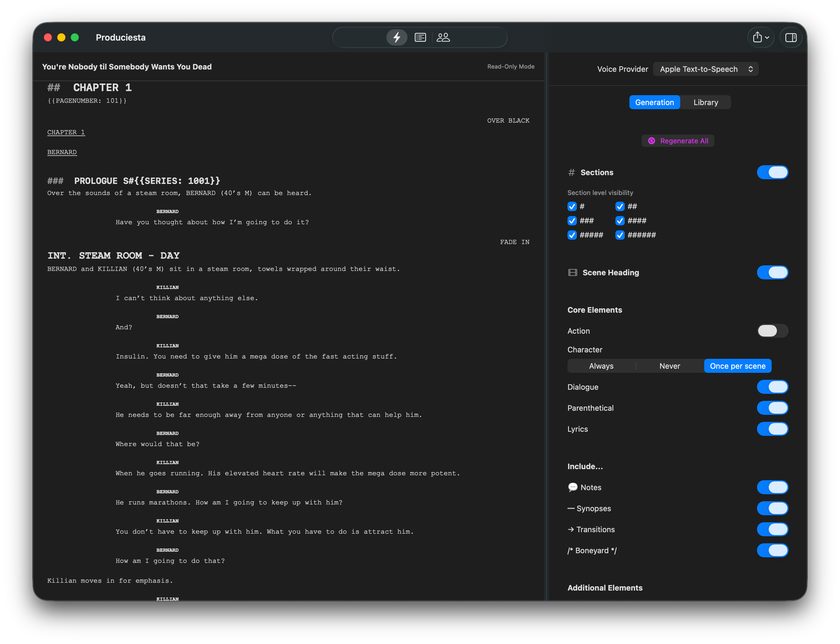Image resolution: width=840 pixels, height=644 pixels.
Task: Turn off the Transitions toggle
Action: [x=772, y=529]
